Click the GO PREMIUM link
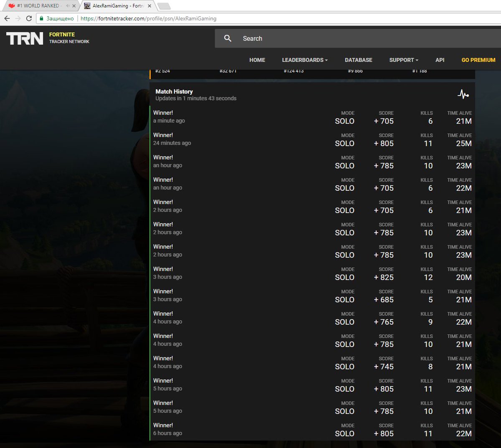The image size is (501, 448). tap(478, 60)
